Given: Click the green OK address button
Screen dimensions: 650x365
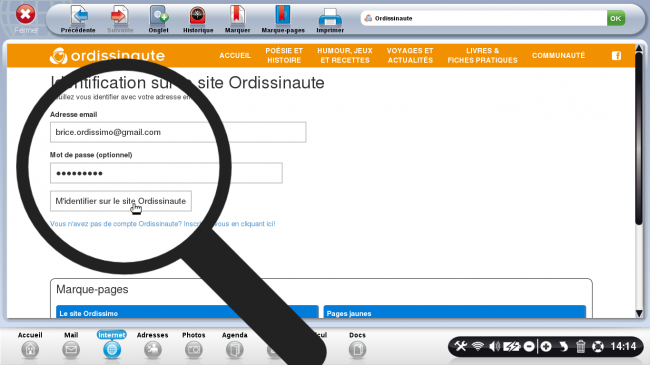Looking at the screenshot, I should point(616,18).
